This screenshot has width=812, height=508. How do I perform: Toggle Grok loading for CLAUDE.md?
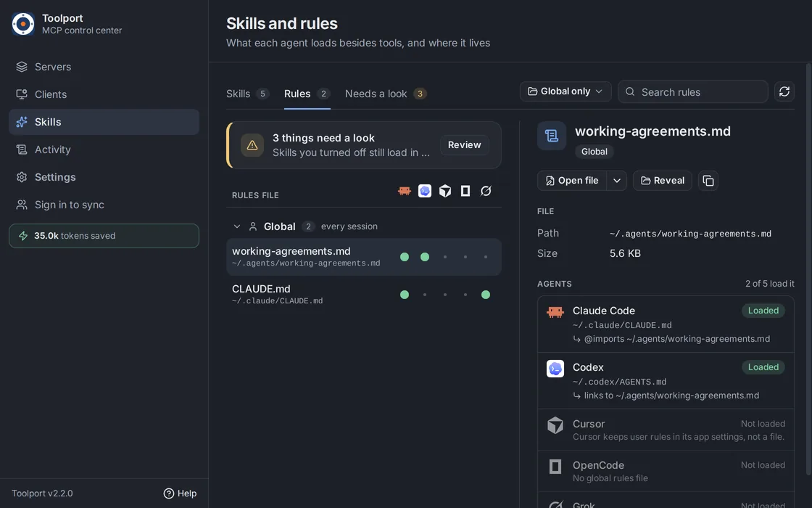(486, 295)
